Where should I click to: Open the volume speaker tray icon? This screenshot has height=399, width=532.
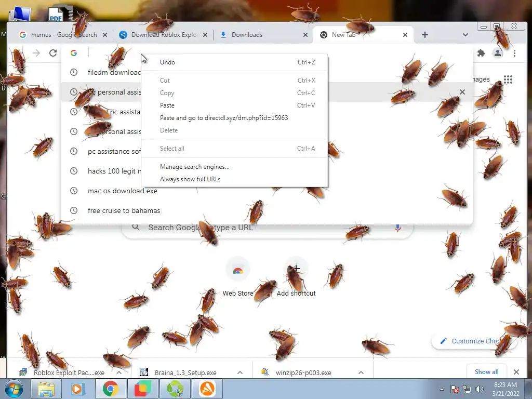pos(479,389)
